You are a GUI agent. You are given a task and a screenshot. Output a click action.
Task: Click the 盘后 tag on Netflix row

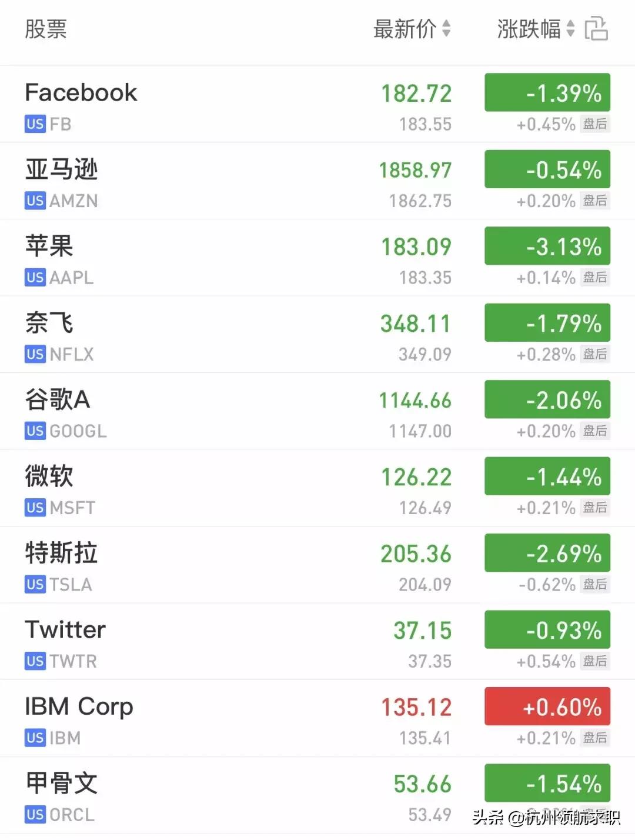click(x=595, y=354)
